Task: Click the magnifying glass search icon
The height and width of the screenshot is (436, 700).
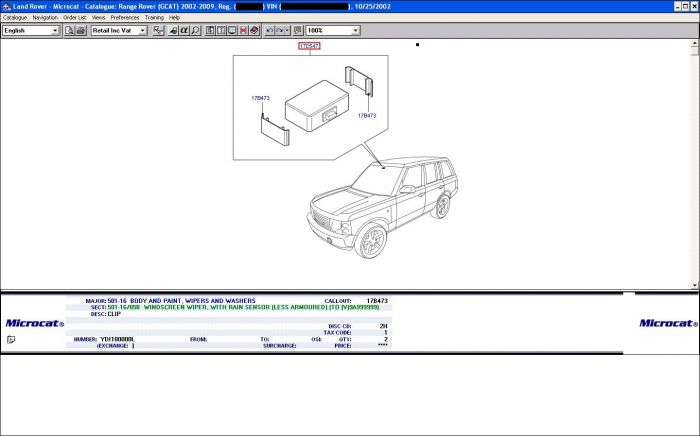Action: tap(195, 30)
